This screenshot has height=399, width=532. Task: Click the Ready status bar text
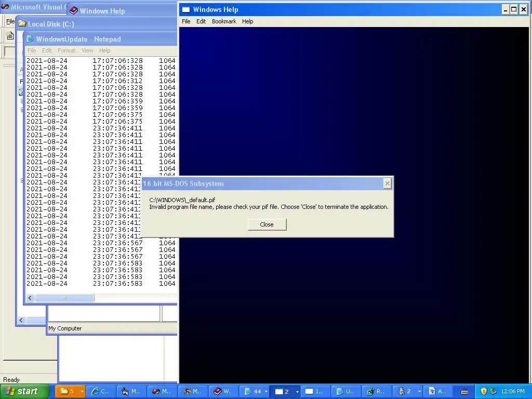click(x=11, y=379)
